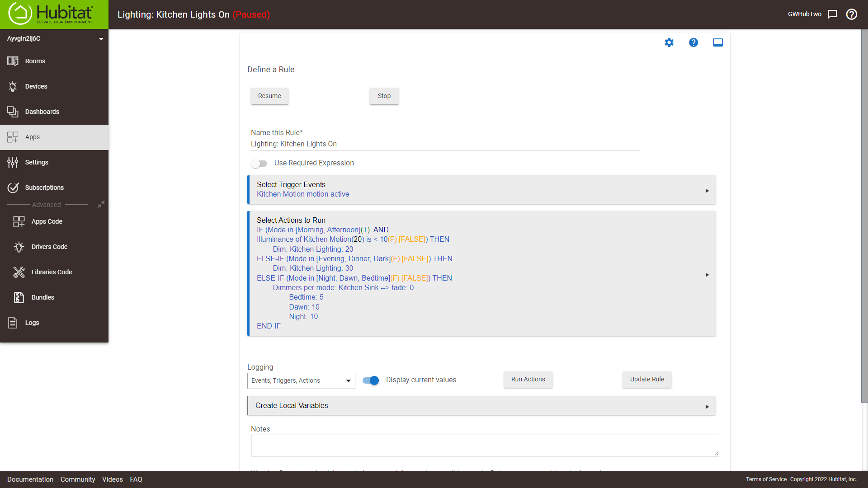Enable the Use Required Expression toggle
Viewport: 868px width, 488px height.
click(x=259, y=164)
